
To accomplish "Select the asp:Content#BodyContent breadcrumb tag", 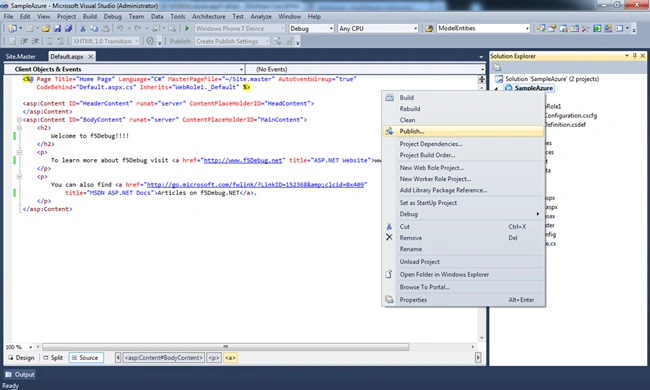I will click(x=163, y=358).
